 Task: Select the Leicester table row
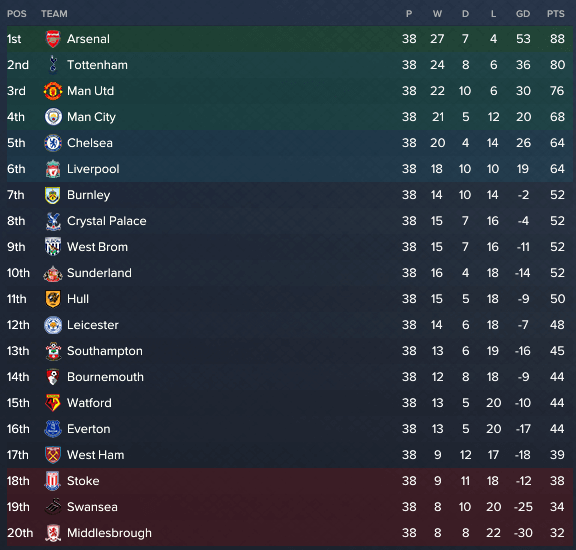[289, 325]
